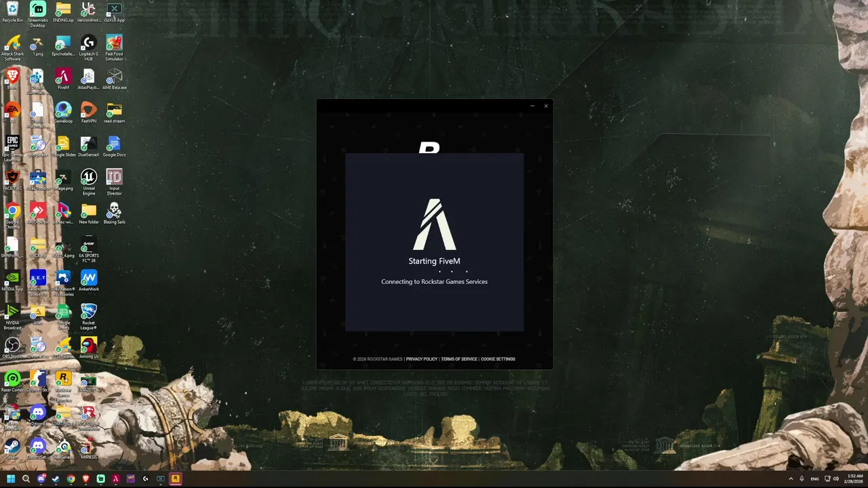Launch Google Chrome desktop shortcut
This screenshot has height=488, width=868.
(x=12, y=216)
